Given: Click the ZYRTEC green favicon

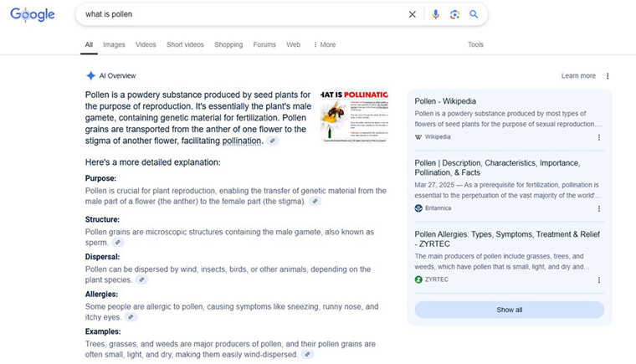Looking at the screenshot, I should point(418,279).
